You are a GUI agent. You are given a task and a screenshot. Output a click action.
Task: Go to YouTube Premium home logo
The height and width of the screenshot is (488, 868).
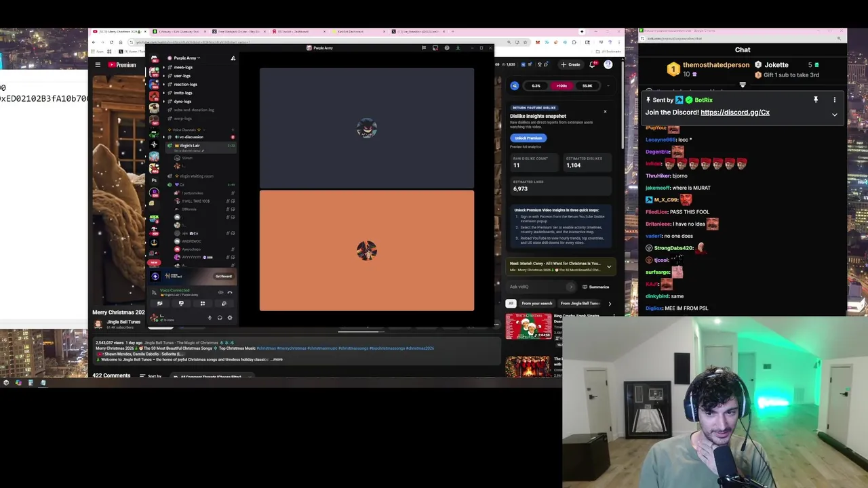click(122, 65)
